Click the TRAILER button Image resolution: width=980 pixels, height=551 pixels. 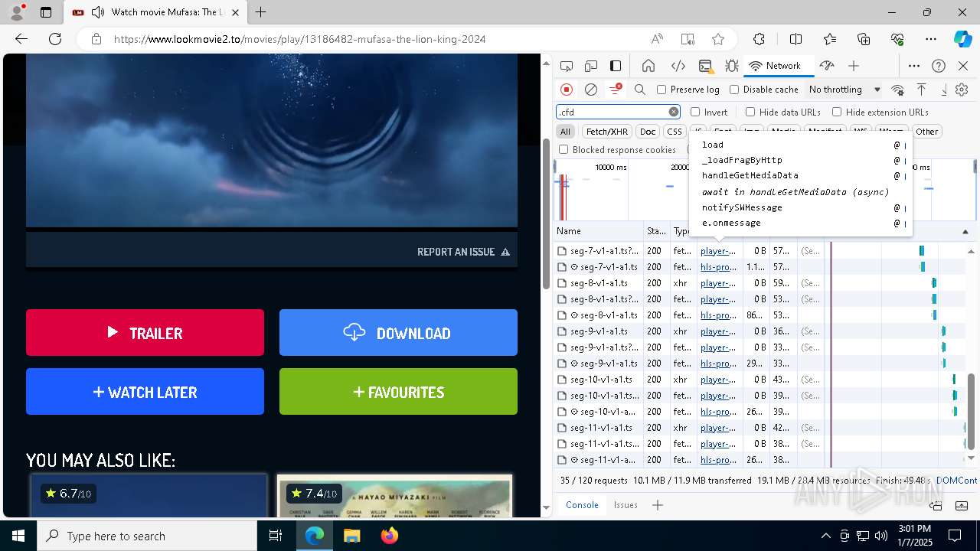click(145, 332)
